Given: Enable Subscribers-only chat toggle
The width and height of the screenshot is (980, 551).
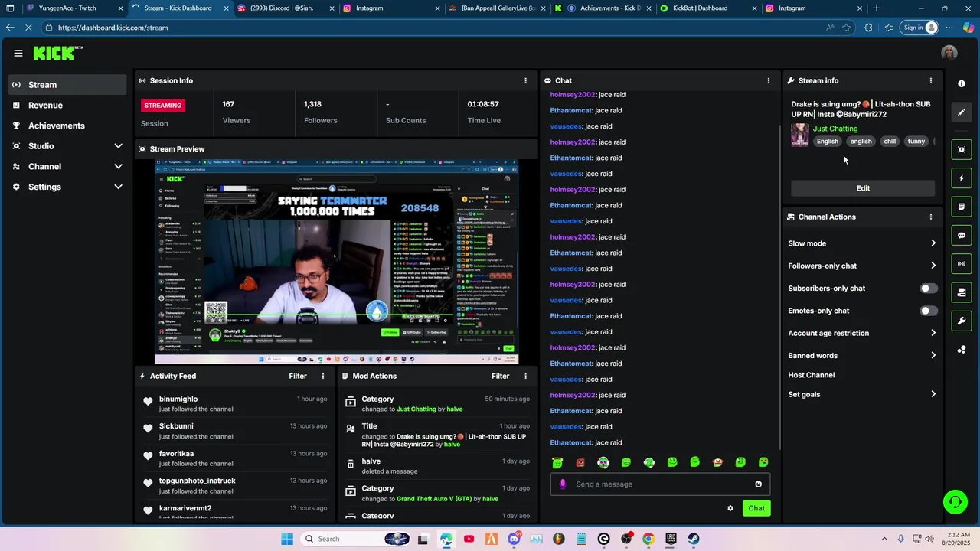Looking at the screenshot, I should click(x=928, y=289).
